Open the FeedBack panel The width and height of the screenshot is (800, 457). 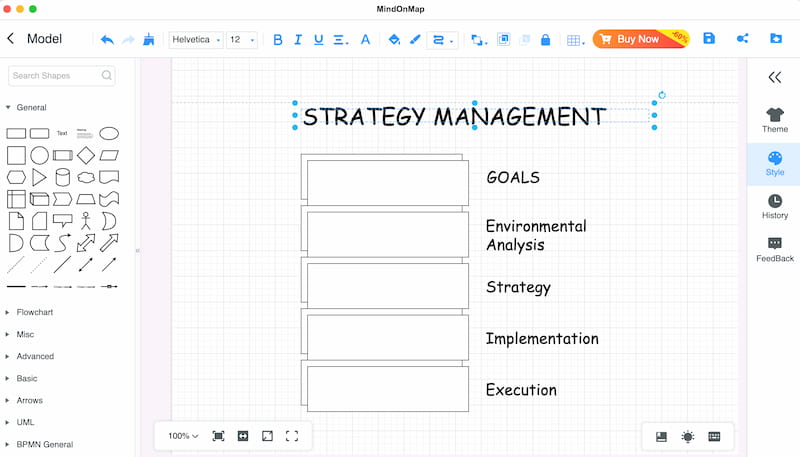(774, 250)
